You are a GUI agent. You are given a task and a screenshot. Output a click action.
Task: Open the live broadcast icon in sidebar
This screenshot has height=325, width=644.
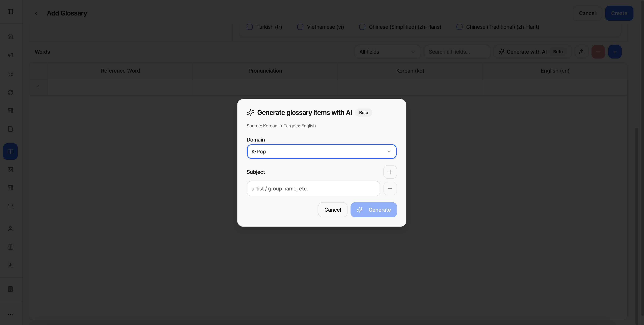pos(10,74)
